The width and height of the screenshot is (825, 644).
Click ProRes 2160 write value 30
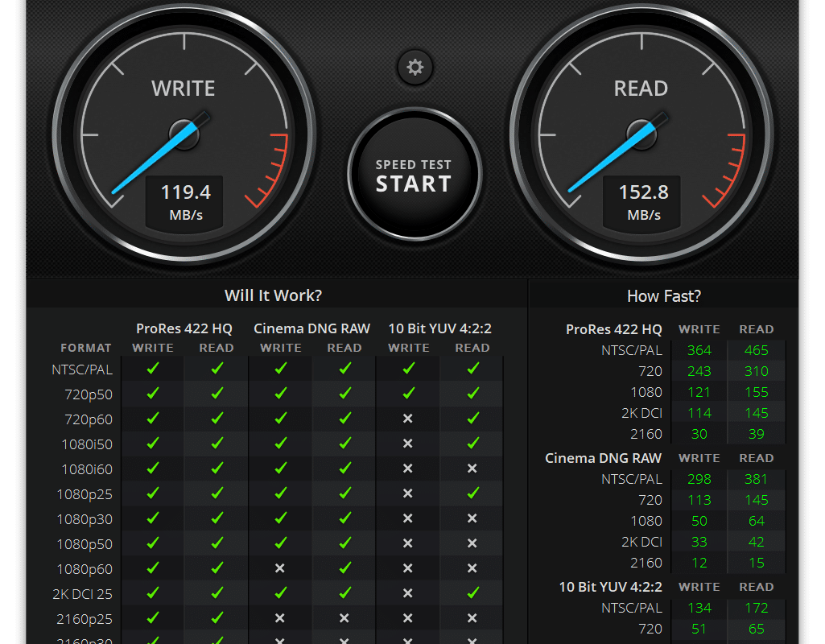pos(699,434)
